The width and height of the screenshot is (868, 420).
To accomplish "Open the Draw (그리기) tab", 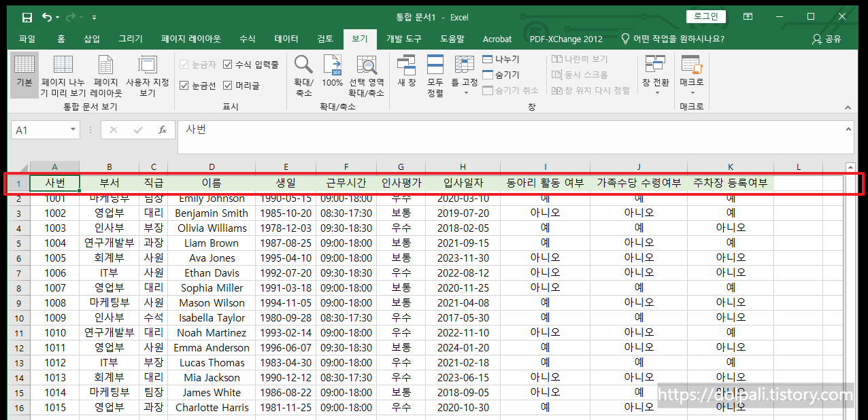I will pos(131,39).
